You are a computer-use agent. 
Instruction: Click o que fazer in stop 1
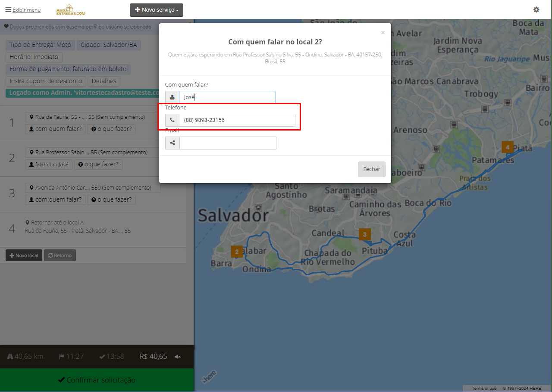click(x=111, y=129)
